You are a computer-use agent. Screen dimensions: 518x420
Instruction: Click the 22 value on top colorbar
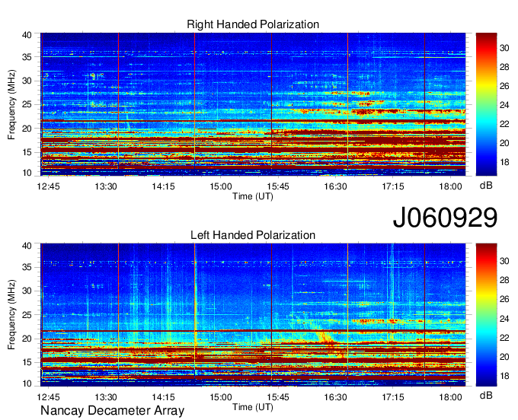point(504,124)
